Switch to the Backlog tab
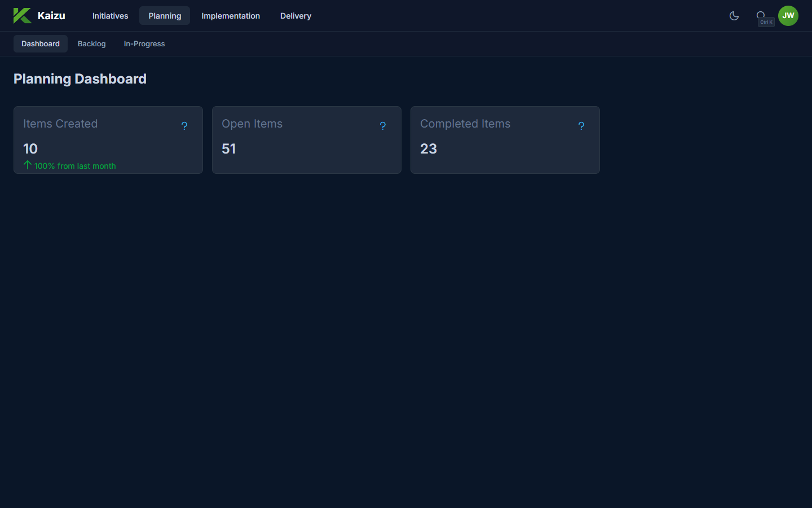 tap(91, 43)
